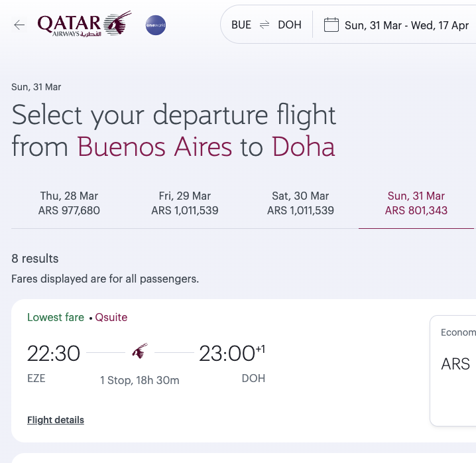This screenshot has height=463, width=476.
Task: Click the back arrow icon
Action: point(19,25)
